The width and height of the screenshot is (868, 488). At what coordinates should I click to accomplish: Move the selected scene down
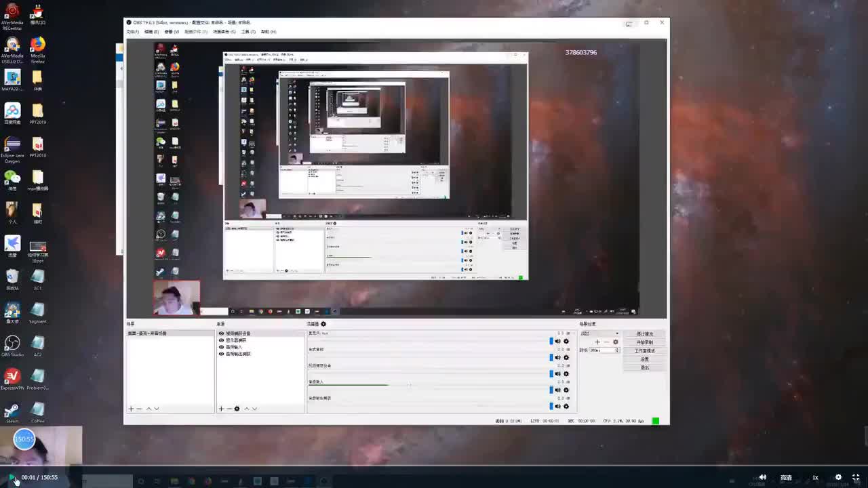[x=157, y=409]
